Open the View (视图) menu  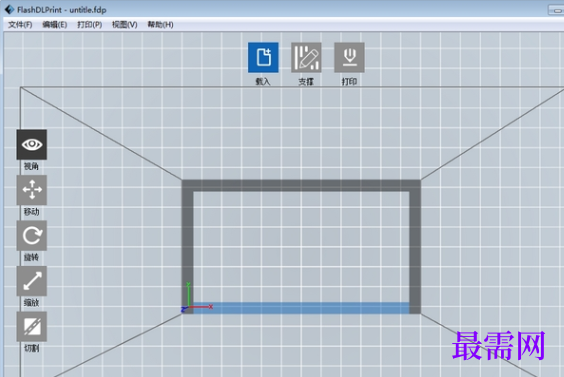coord(124,24)
